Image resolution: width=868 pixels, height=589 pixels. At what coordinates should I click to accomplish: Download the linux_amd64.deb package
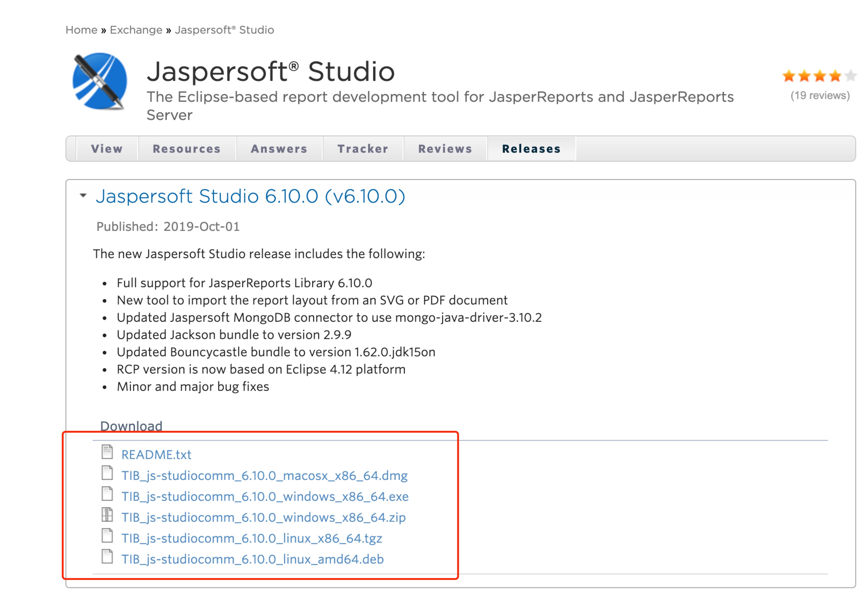[x=252, y=559]
